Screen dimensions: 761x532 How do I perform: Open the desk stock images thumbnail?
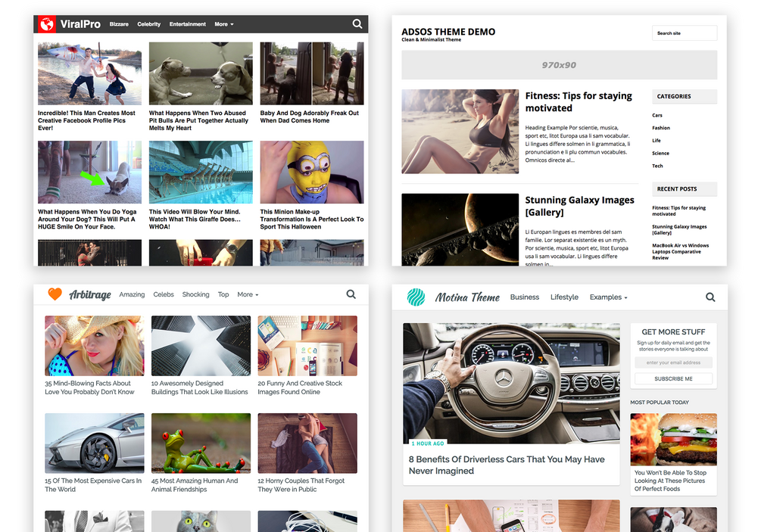point(307,346)
